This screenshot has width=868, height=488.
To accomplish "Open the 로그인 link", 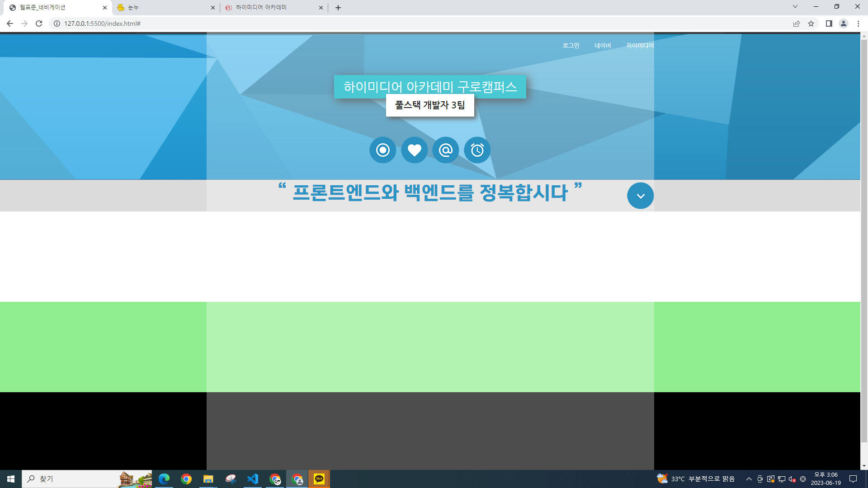I will 571,46.
